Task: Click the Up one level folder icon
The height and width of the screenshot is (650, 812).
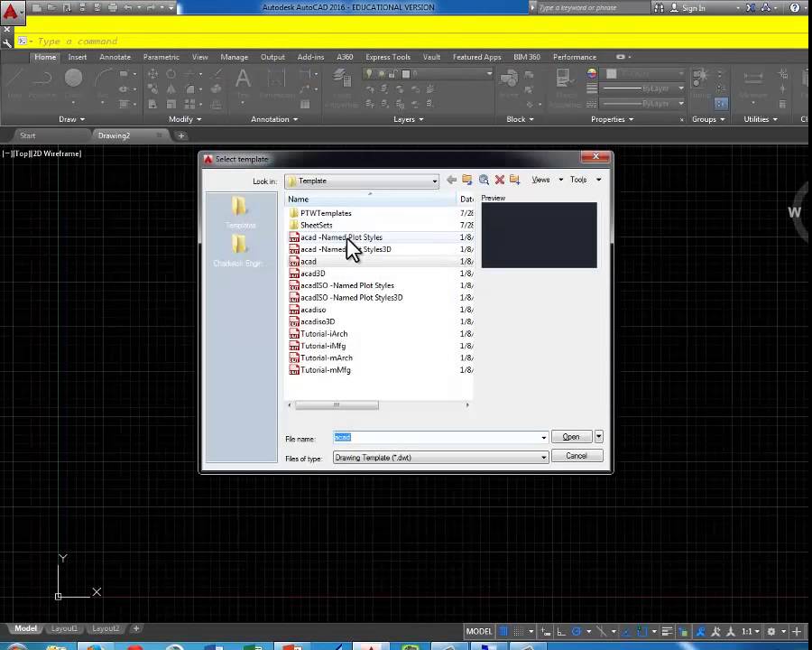Action: (x=467, y=180)
